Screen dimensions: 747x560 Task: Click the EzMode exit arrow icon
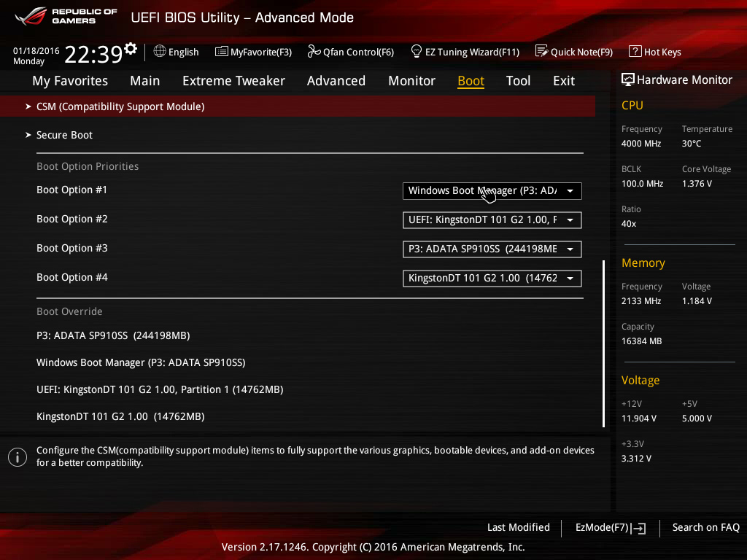pos(639,528)
